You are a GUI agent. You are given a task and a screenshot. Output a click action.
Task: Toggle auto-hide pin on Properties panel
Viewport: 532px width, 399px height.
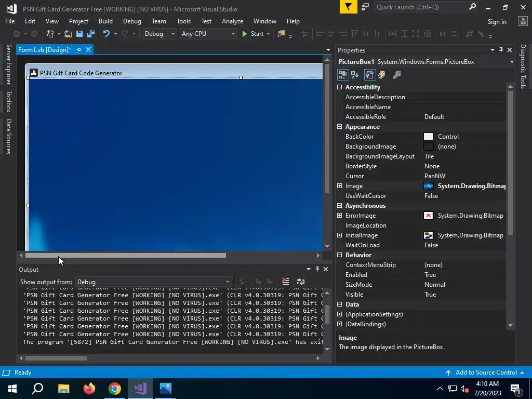[x=501, y=50]
